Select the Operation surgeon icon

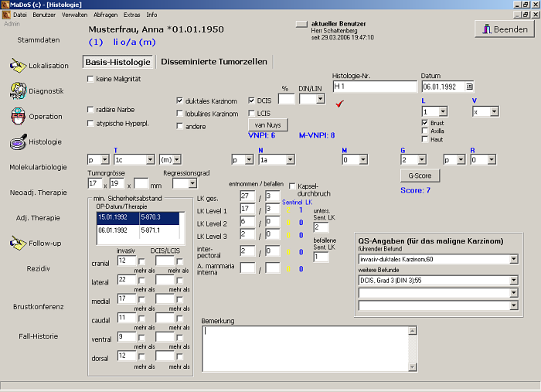pyautogui.click(x=18, y=117)
